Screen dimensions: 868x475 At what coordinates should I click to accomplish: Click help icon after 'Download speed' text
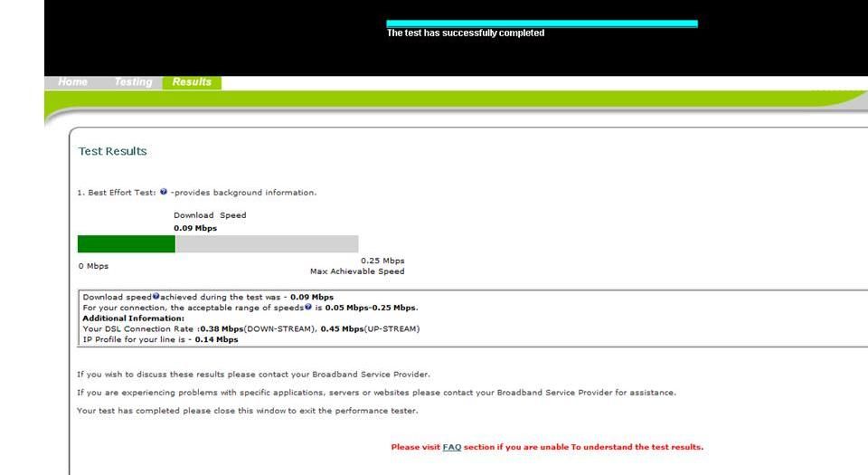click(156, 296)
